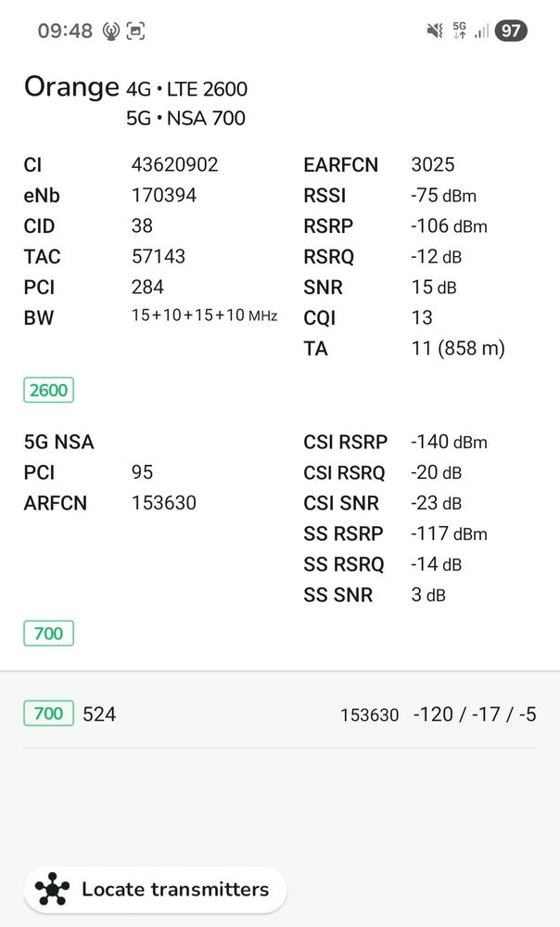Tap the battery 97 indicator
This screenshot has width=560, height=927.
tap(511, 31)
